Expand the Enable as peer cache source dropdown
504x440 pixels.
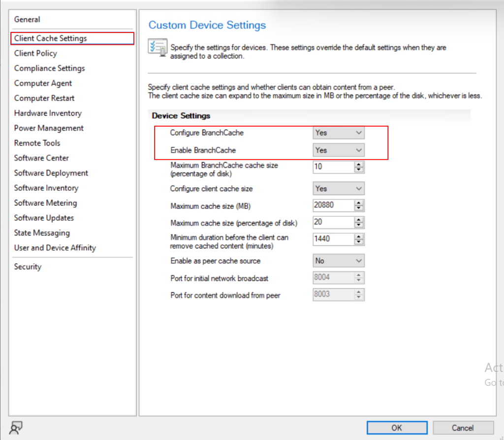point(339,261)
